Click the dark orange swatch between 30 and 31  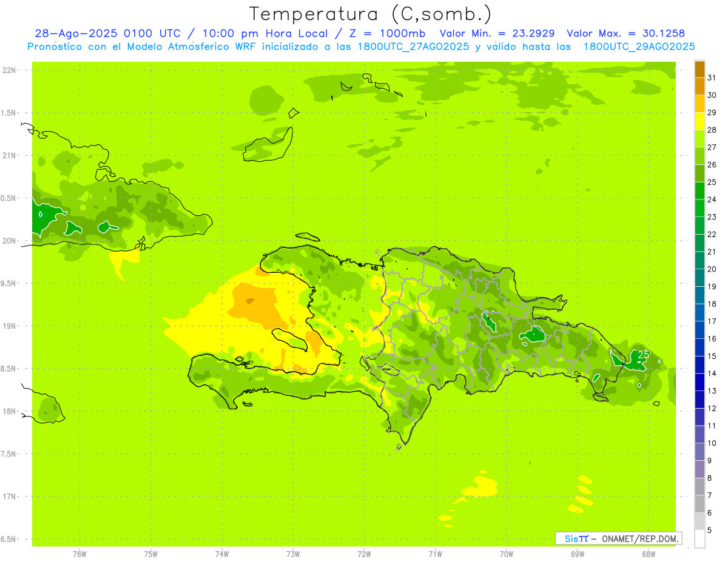coord(699,87)
